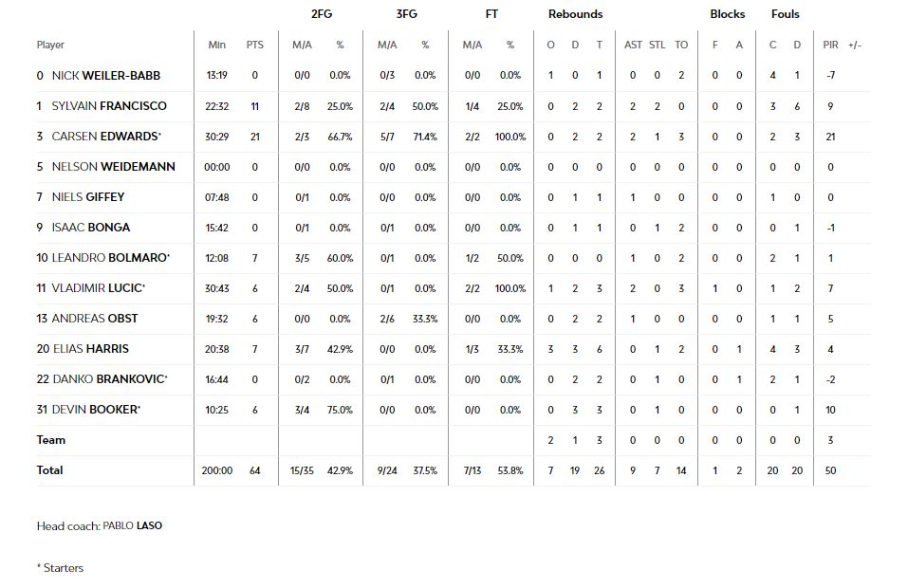
Task: Open Danko Brankovic's player page
Action: 107,379
